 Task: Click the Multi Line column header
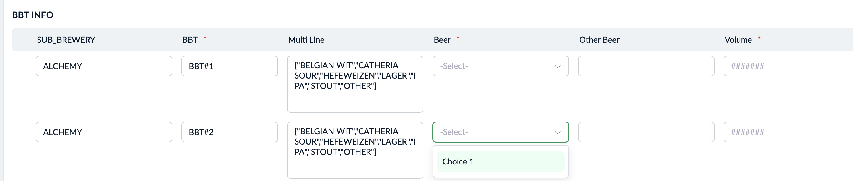[306, 40]
